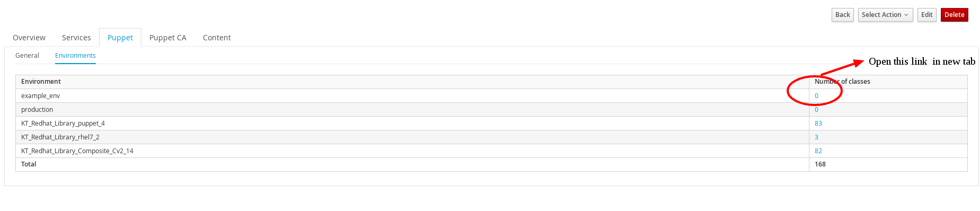Open the 83 classes link for puppet_4
980x211 pixels.
(x=818, y=124)
